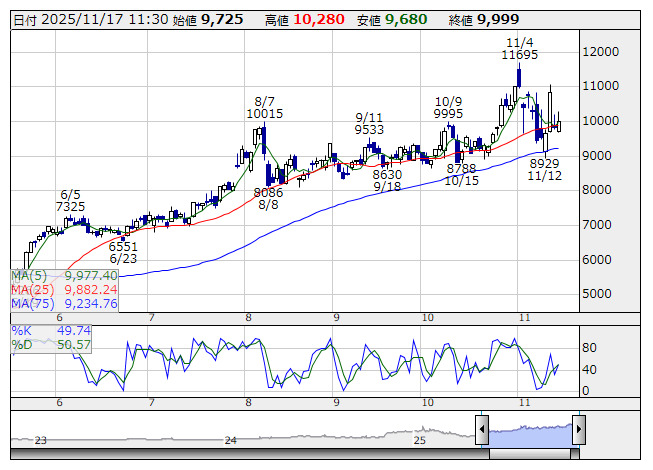Image resolution: width=653 pixels, height=470 pixels.
Task: Click the 11/12 low annotation 8929
Action: [x=544, y=163]
